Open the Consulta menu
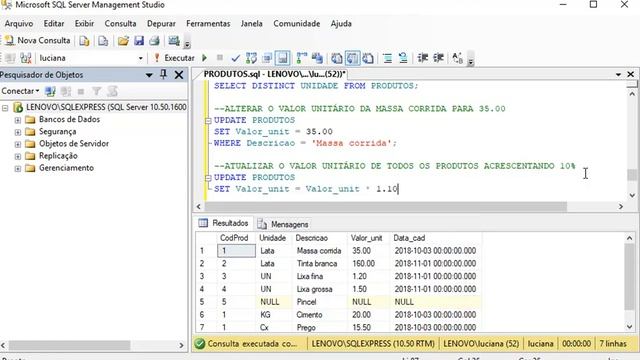The width and height of the screenshot is (640, 360). (120, 24)
